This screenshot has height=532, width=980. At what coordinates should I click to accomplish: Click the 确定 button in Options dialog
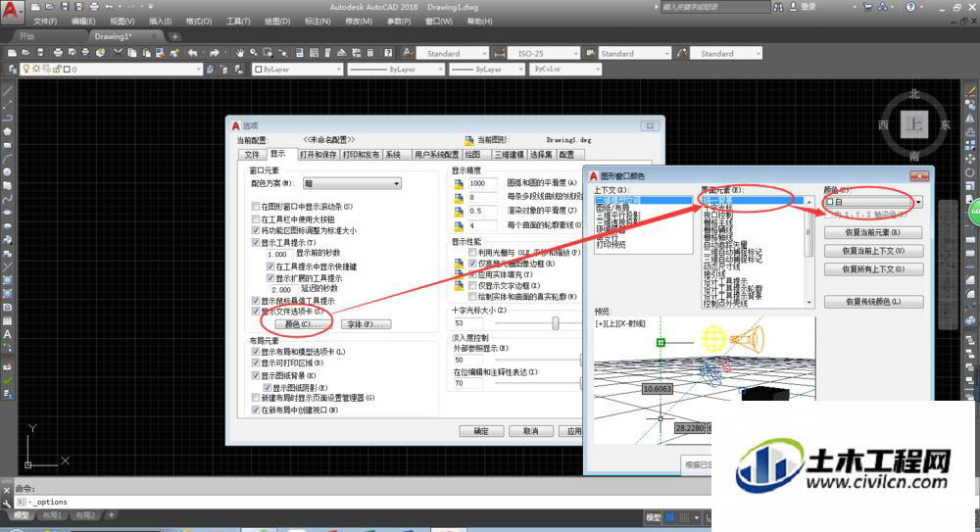tap(481, 431)
